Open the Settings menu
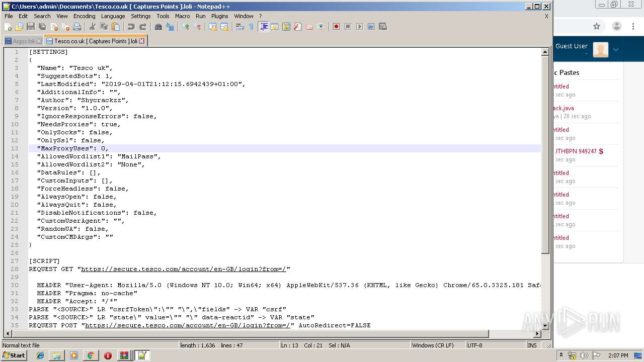The height and width of the screenshot is (362, 644). coord(140,16)
